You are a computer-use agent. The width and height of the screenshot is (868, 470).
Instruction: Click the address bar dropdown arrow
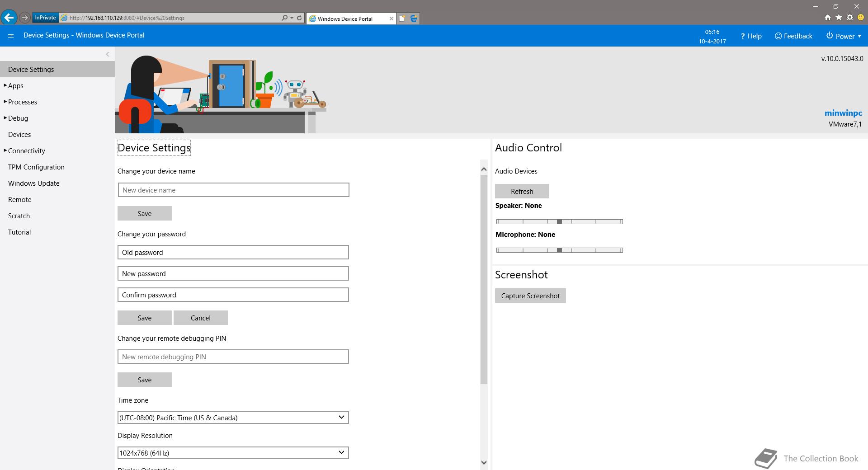pyautogui.click(x=292, y=18)
